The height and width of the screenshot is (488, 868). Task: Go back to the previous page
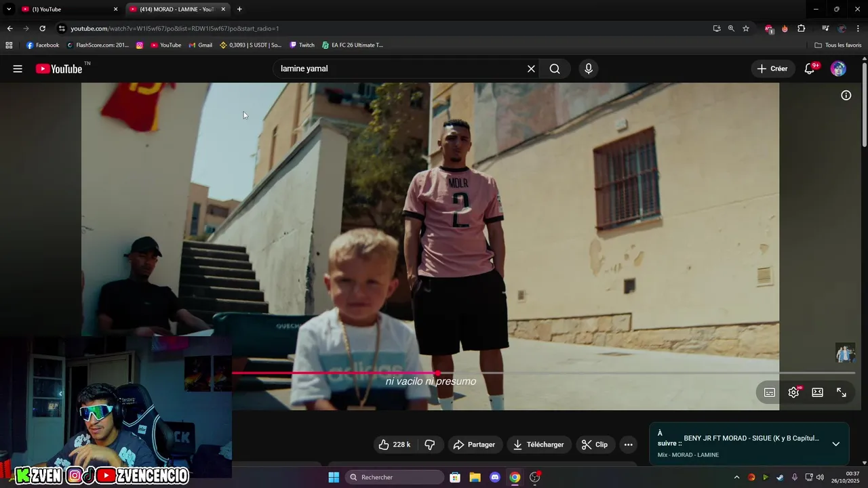(9, 28)
